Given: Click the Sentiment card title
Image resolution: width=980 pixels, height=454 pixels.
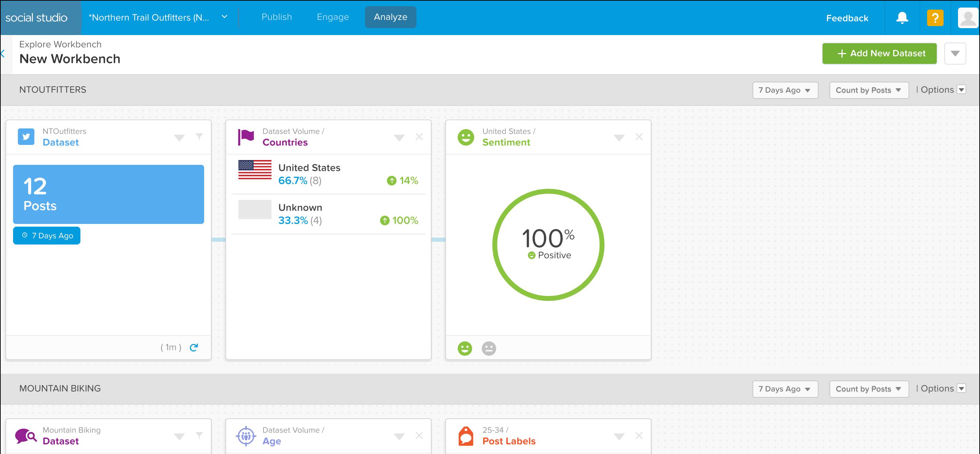Looking at the screenshot, I should 506,142.
